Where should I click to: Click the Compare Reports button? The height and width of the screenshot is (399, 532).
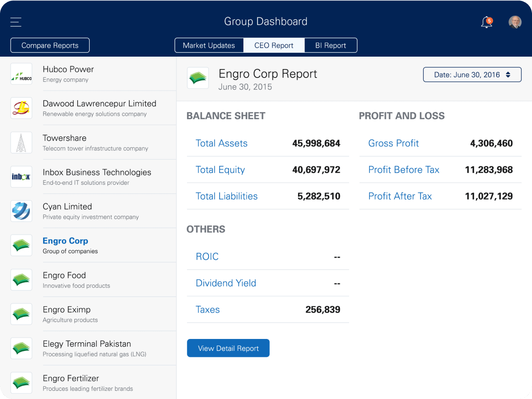point(50,46)
